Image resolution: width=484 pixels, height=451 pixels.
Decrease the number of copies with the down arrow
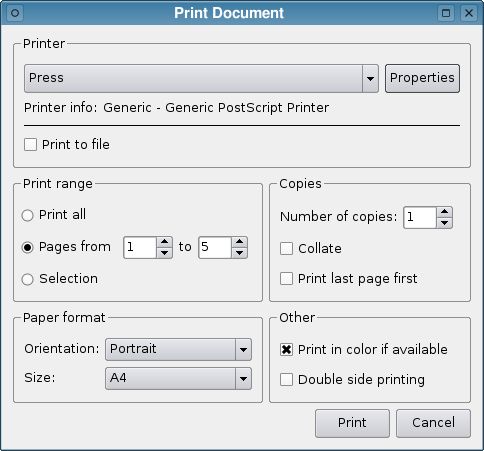coord(444,223)
